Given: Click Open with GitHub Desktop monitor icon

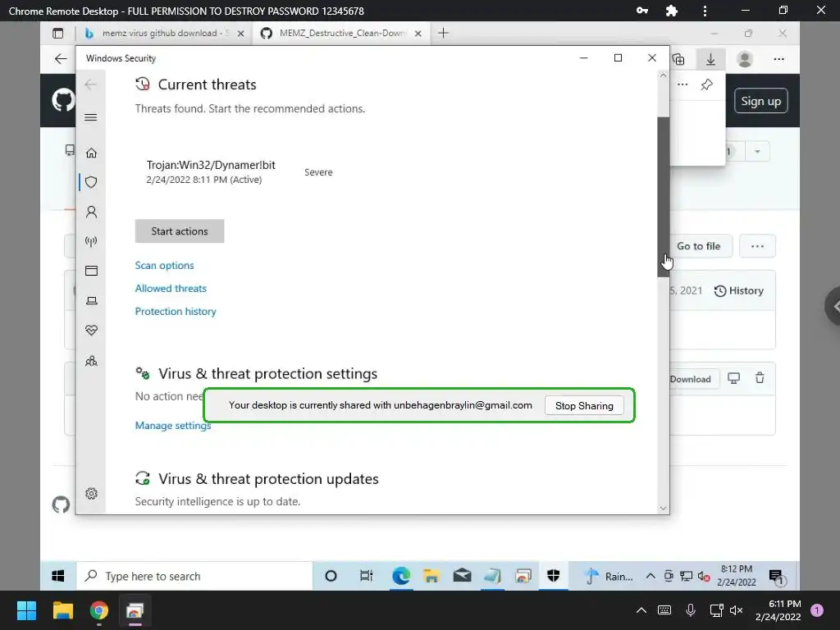Looking at the screenshot, I should [x=734, y=378].
